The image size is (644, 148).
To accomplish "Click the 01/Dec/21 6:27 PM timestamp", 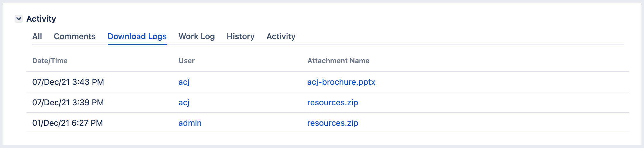I will click(68, 123).
